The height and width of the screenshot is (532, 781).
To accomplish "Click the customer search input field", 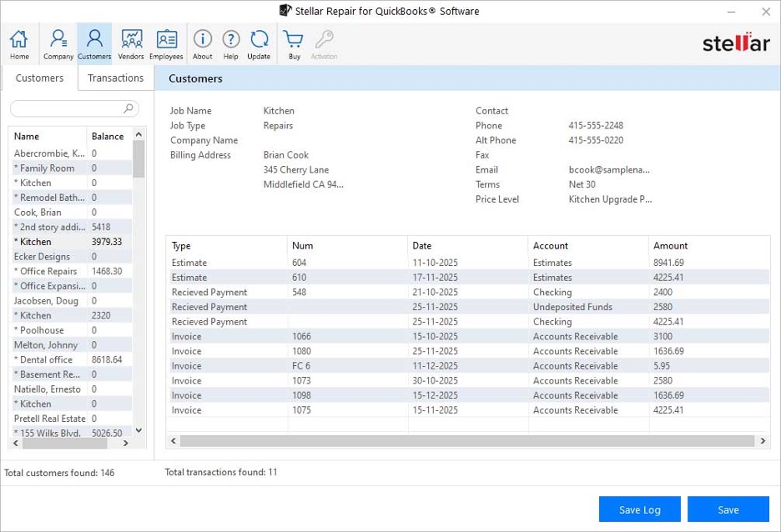I will [74, 108].
